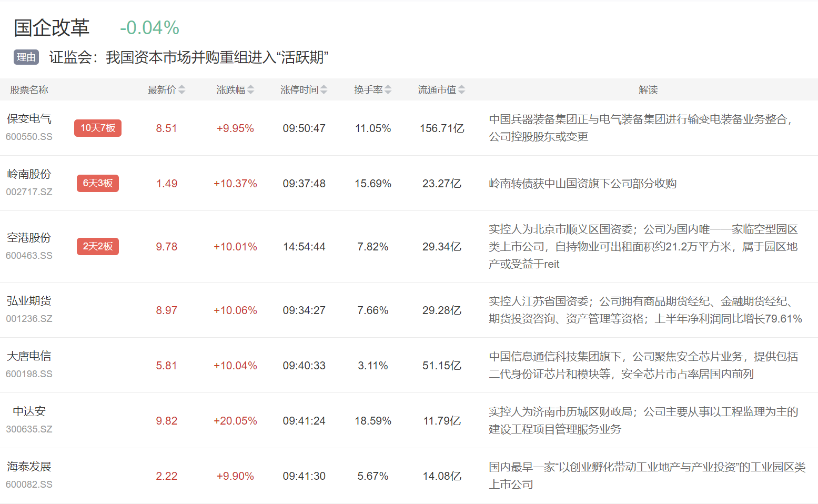This screenshot has width=818, height=504.
Task: Click the +20.05% change value for 中达安
Action: (235, 421)
